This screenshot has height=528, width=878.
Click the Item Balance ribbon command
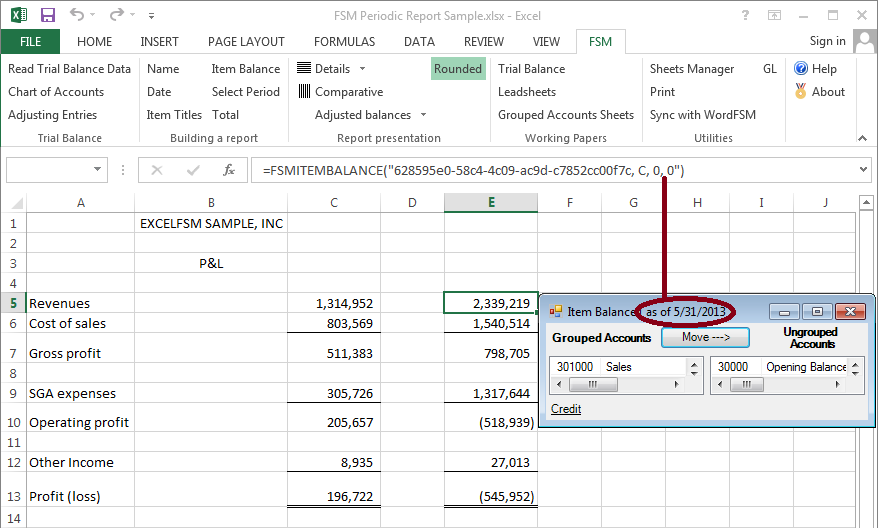[246, 69]
